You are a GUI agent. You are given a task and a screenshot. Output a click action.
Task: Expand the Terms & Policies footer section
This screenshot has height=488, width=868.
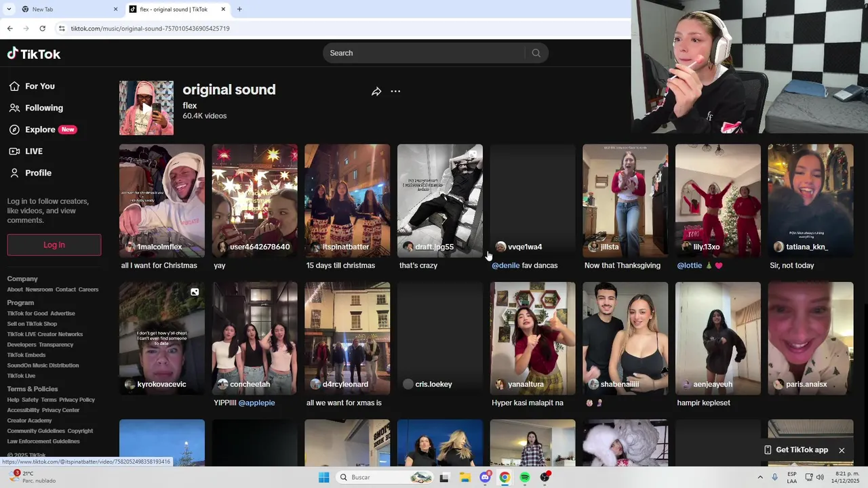tap(33, 389)
